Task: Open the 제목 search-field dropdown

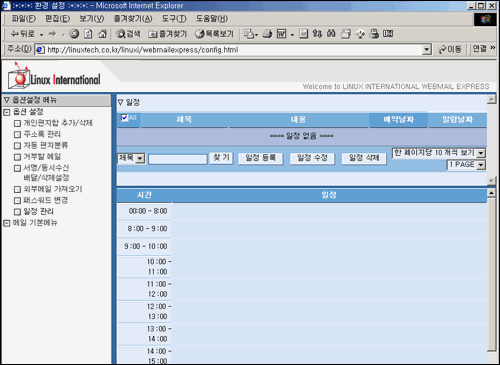Action: (140, 158)
